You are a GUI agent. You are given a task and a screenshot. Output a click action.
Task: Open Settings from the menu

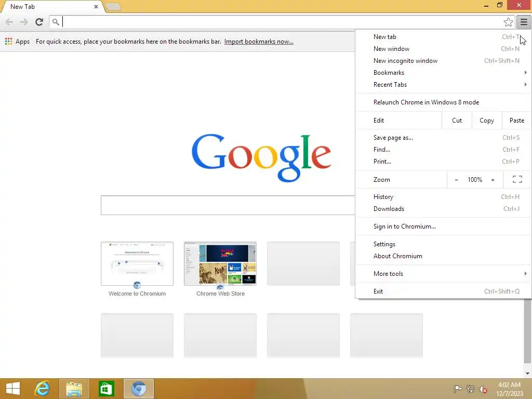[443, 244]
